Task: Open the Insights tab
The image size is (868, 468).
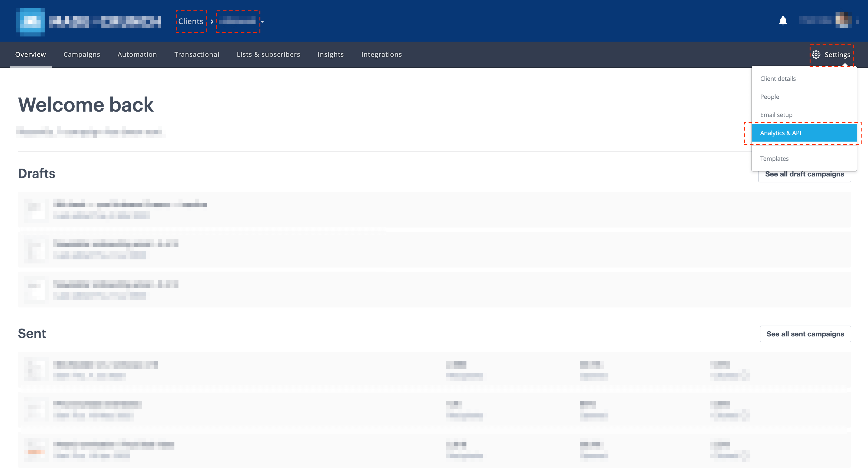Action: tap(330, 54)
